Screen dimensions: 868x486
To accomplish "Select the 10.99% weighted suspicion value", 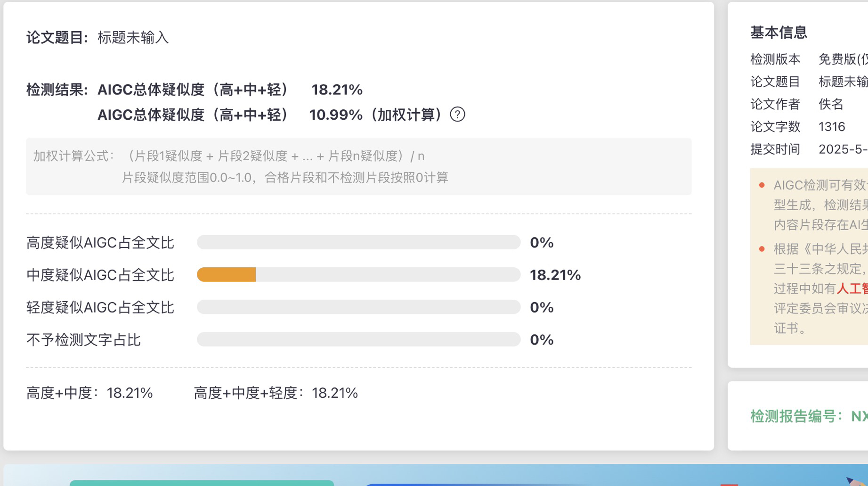I will click(335, 115).
